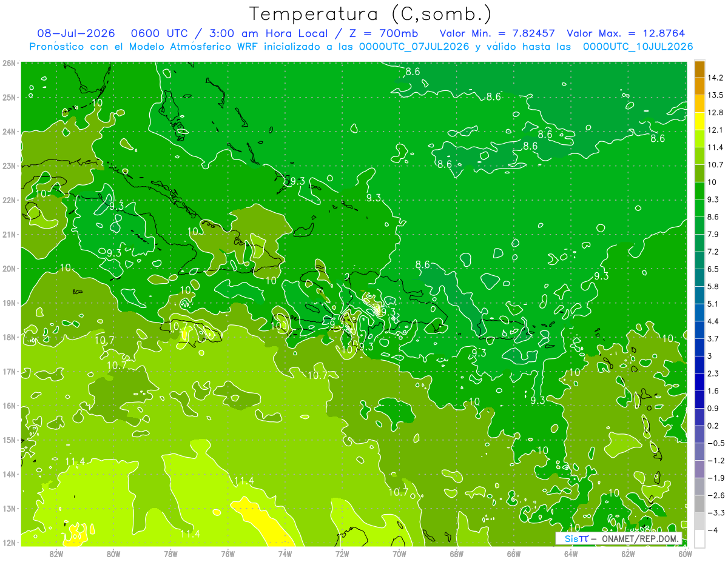
Task: Click the '12N' latitude axis label
Action: click(8, 543)
